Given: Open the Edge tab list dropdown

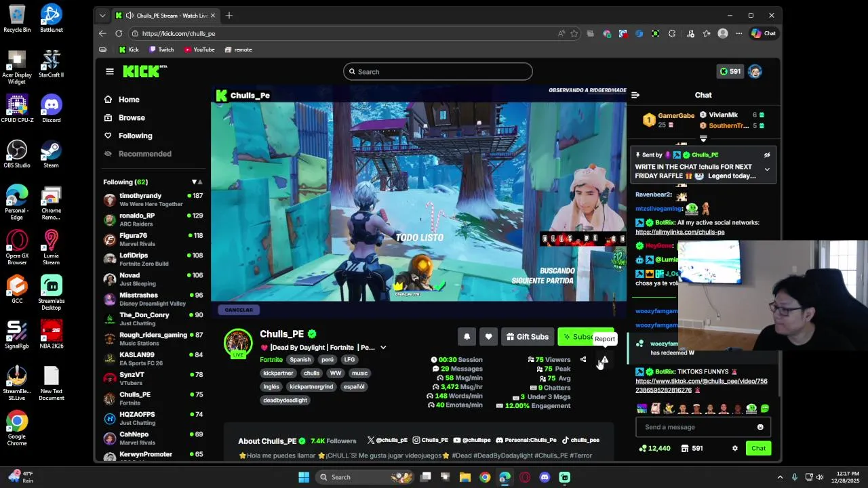Looking at the screenshot, I should [x=102, y=15].
